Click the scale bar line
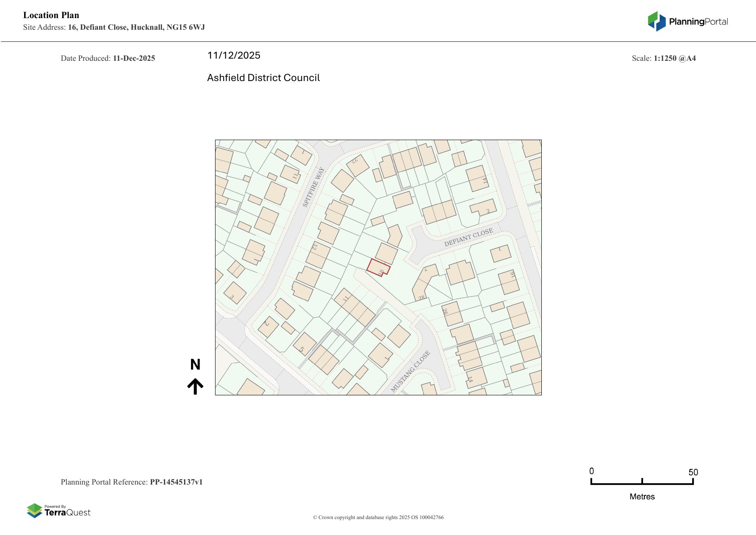Image resolution: width=756 pixels, height=535 pixels. [642, 484]
